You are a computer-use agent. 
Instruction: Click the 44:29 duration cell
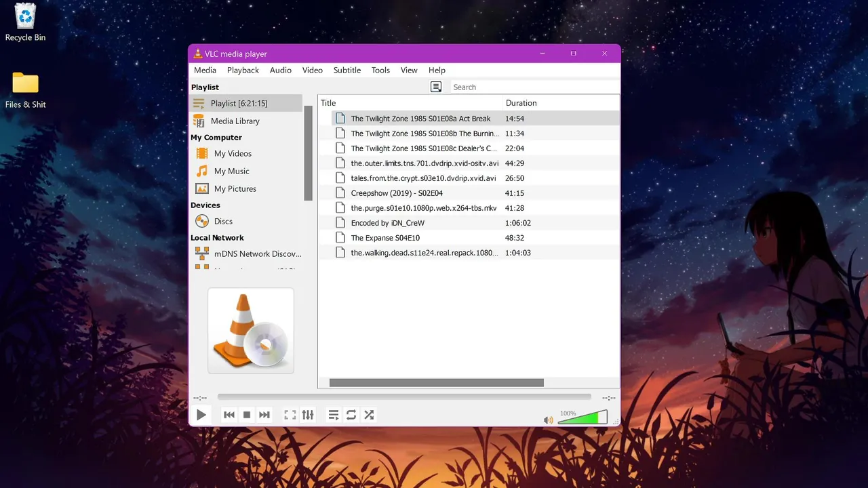tap(515, 163)
